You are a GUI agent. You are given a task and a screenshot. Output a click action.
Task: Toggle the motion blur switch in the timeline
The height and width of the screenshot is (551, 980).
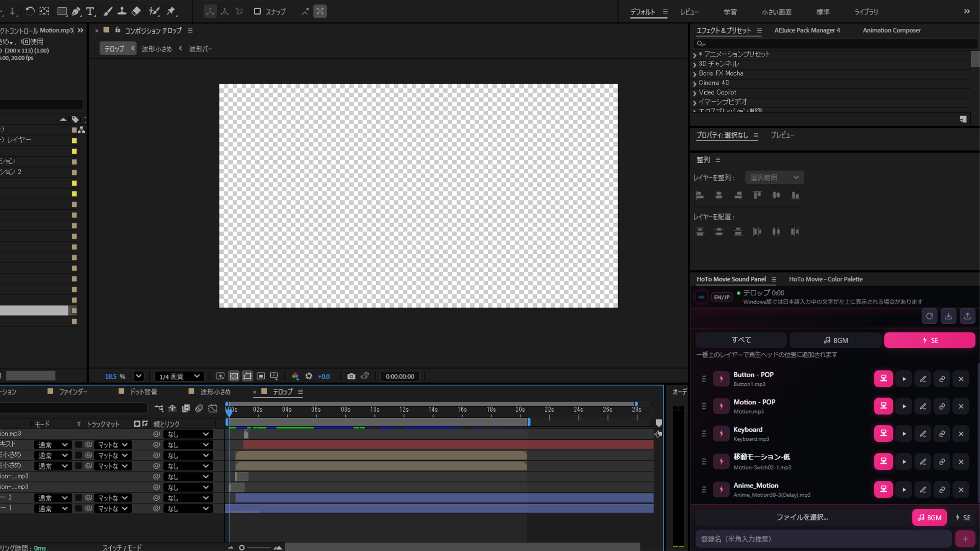(x=199, y=408)
